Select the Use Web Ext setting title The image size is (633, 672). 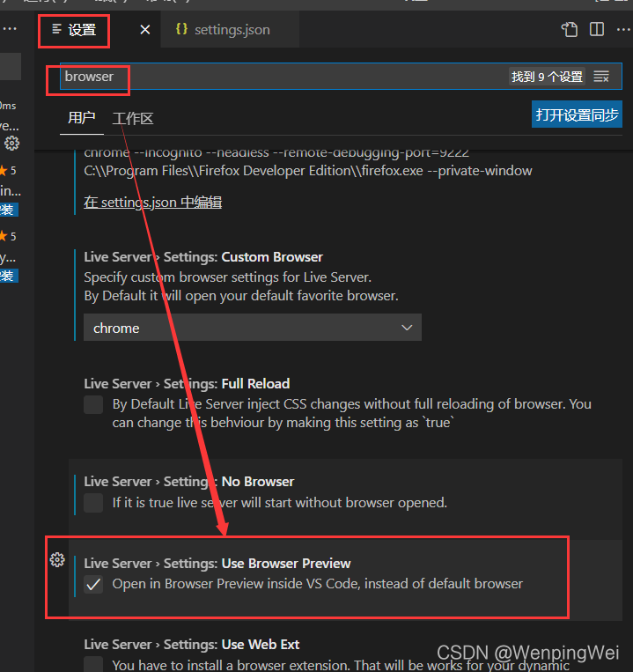(191, 645)
